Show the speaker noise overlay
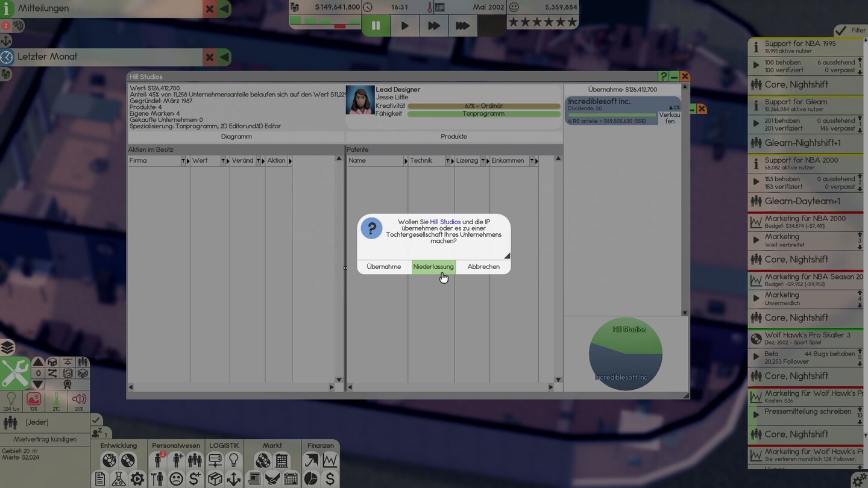Viewport: 868px width, 488px height. (79, 401)
